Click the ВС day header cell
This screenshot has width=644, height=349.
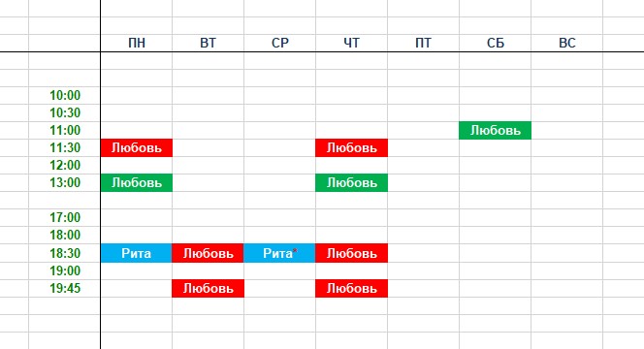[x=566, y=43]
